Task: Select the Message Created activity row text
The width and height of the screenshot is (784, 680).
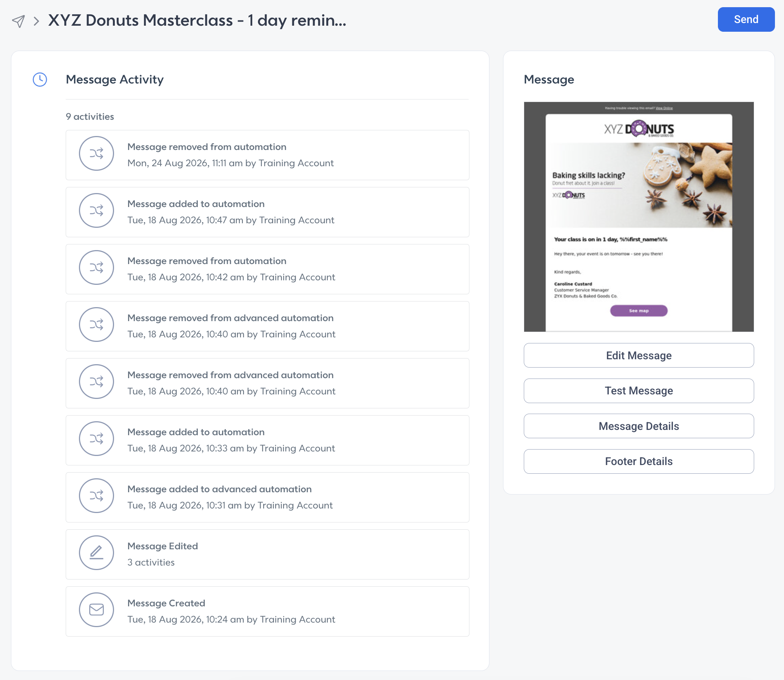Action: tap(166, 603)
